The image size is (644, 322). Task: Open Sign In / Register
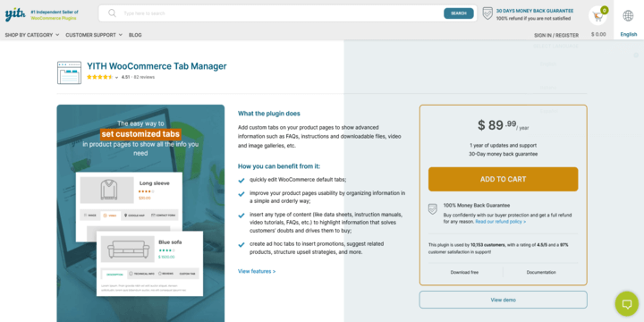click(x=556, y=35)
